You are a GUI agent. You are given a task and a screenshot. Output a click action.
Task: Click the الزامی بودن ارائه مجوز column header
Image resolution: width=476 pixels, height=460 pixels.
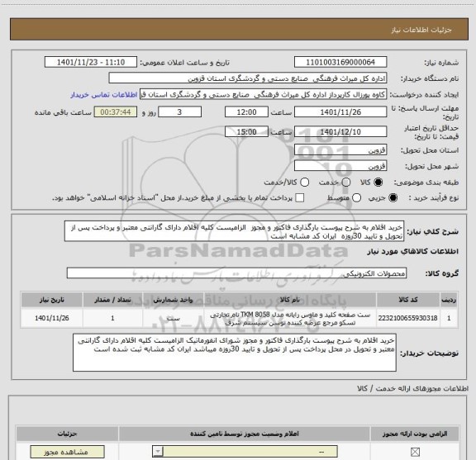click(x=415, y=434)
